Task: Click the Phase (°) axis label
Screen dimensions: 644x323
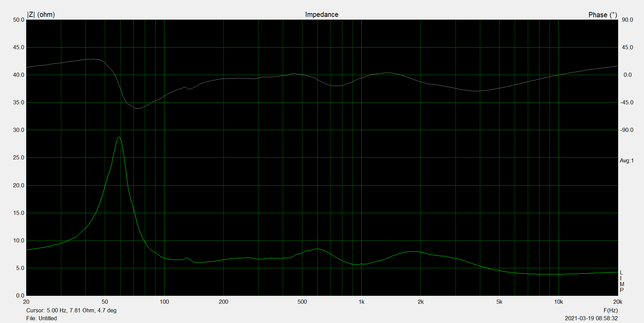Action: click(602, 15)
